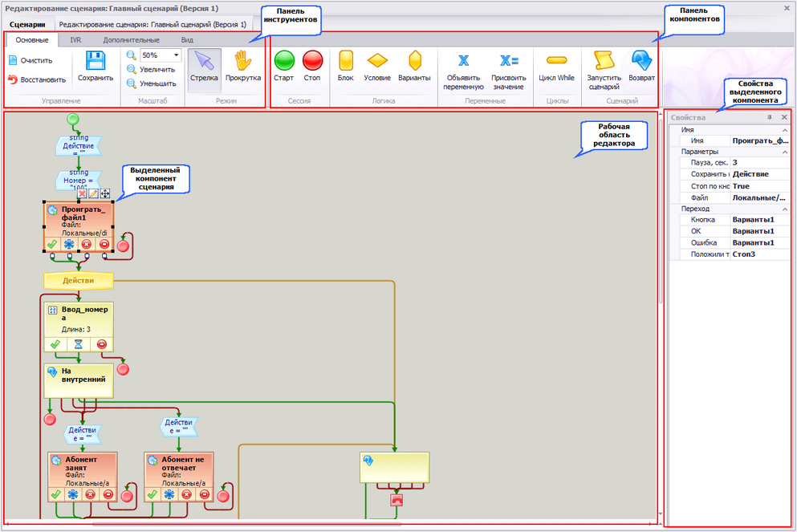
Task: Click hourglass timeout output of Ввод_номера
Action: coord(79,344)
